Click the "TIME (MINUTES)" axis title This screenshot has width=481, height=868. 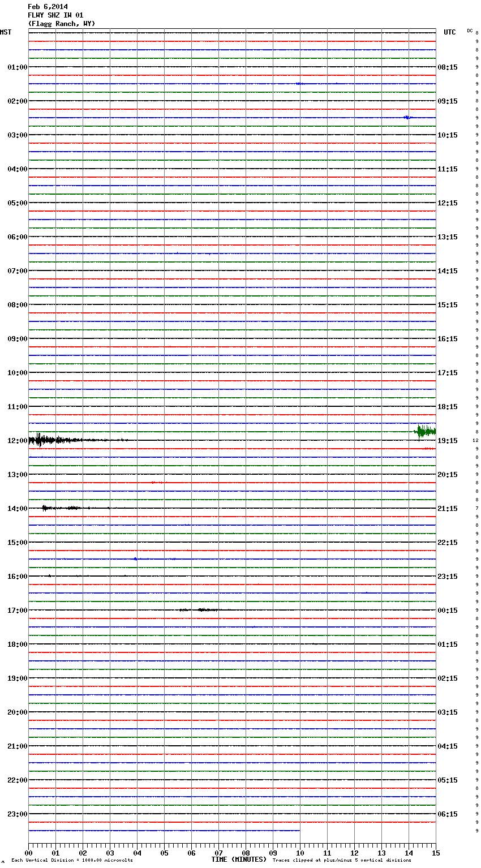pyautogui.click(x=239, y=860)
